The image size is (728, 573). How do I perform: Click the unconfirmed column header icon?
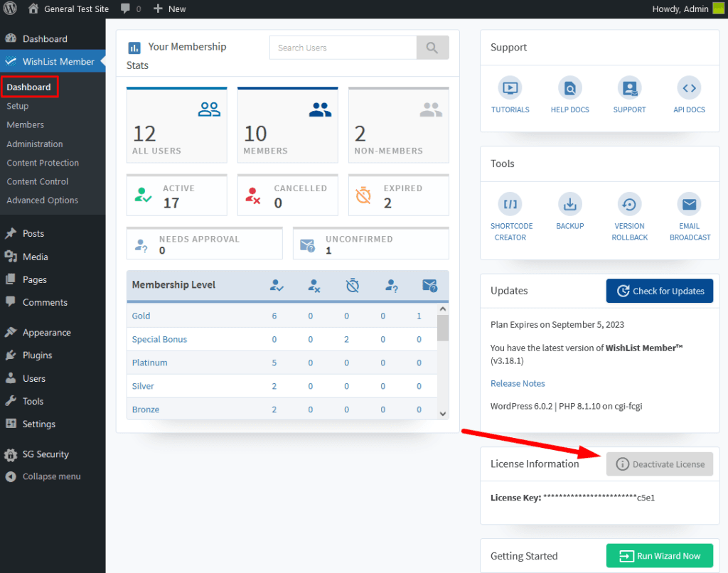(430, 286)
